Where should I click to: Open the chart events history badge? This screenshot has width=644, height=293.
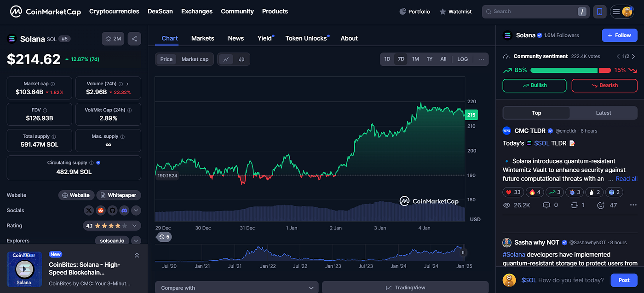(164, 237)
